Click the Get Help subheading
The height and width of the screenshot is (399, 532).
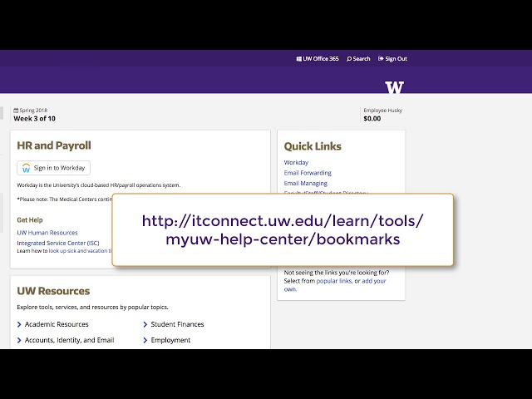point(30,219)
